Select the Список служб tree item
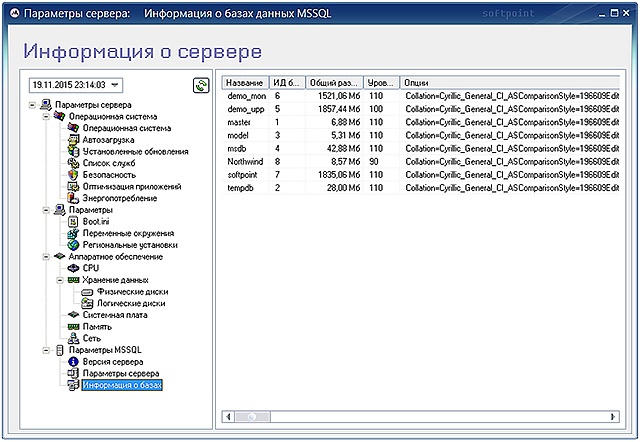Screen dimensions: 640x442 pos(109,163)
